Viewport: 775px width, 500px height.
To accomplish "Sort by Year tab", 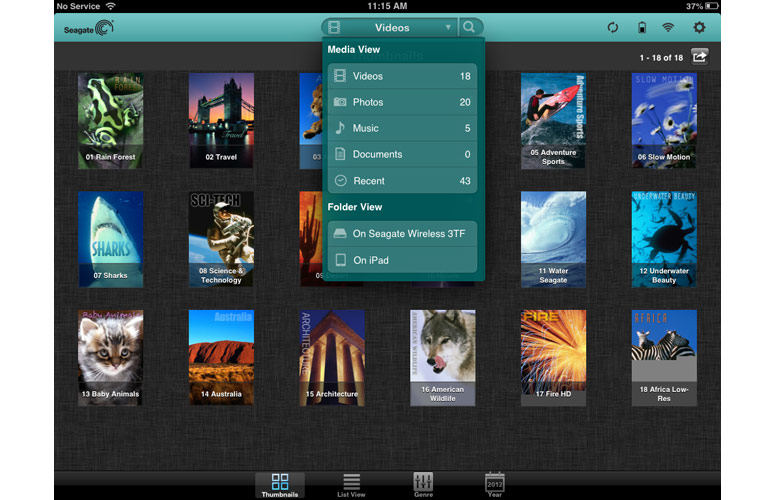I will (495, 485).
